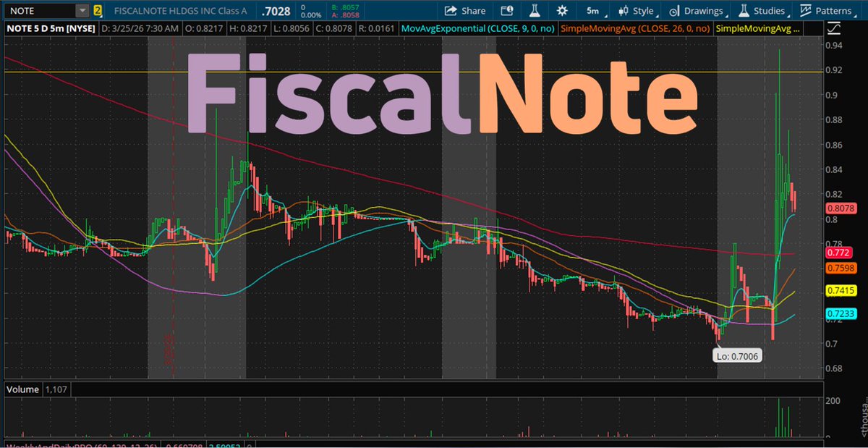
Task: Click the 0.7598 orange price axis tag
Action: (x=840, y=268)
